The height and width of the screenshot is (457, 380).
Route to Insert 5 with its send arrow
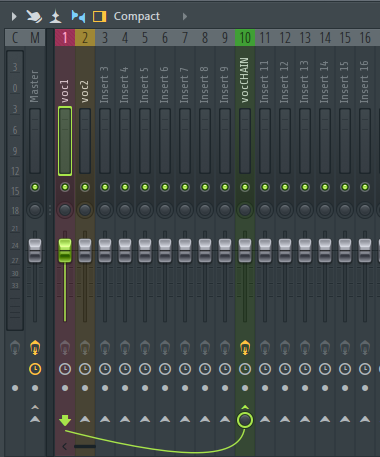[x=145, y=419]
